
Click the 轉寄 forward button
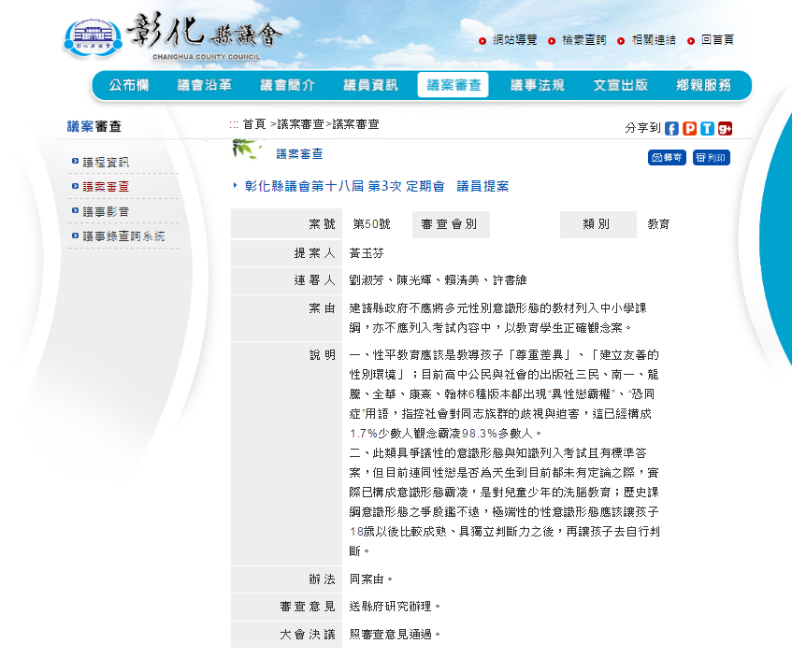tap(667, 158)
